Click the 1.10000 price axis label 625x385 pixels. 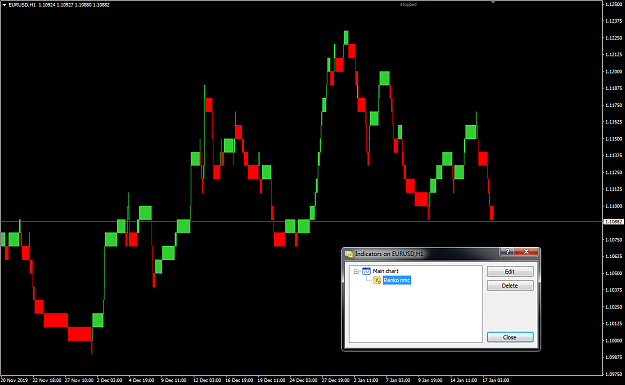click(613, 341)
